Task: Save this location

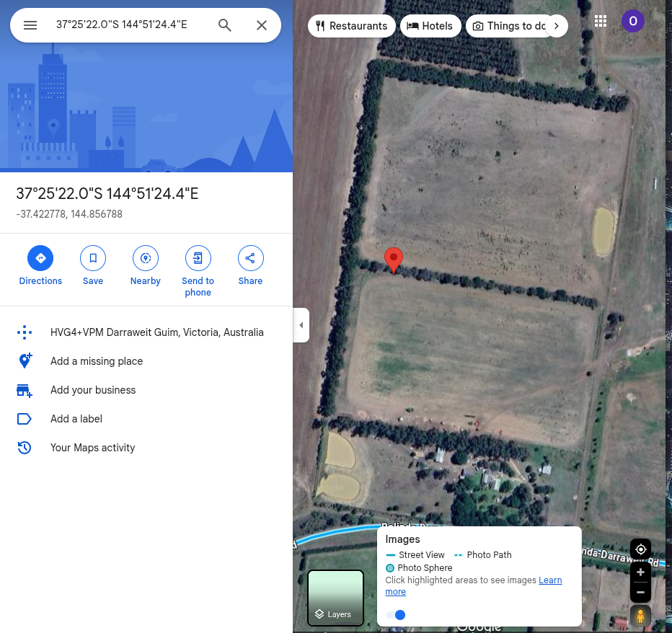Action: pyautogui.click(x=93, y=266)
